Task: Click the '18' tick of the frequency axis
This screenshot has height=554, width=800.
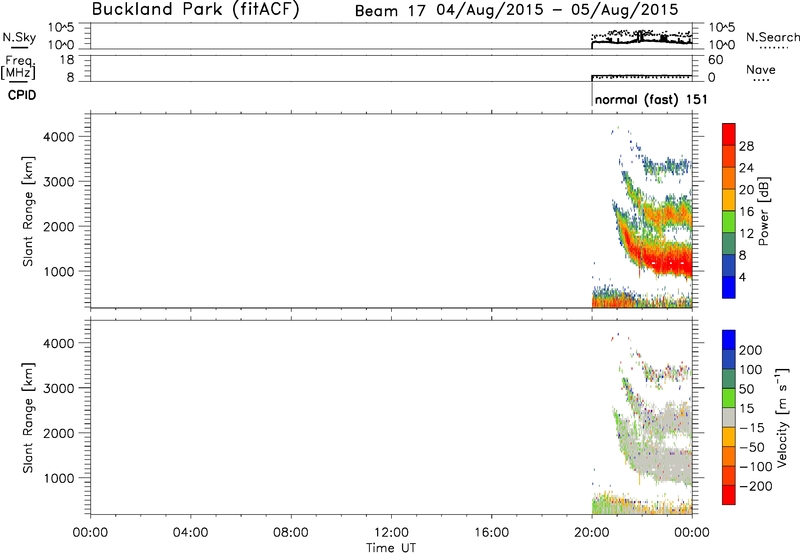Action: (67, 60)
